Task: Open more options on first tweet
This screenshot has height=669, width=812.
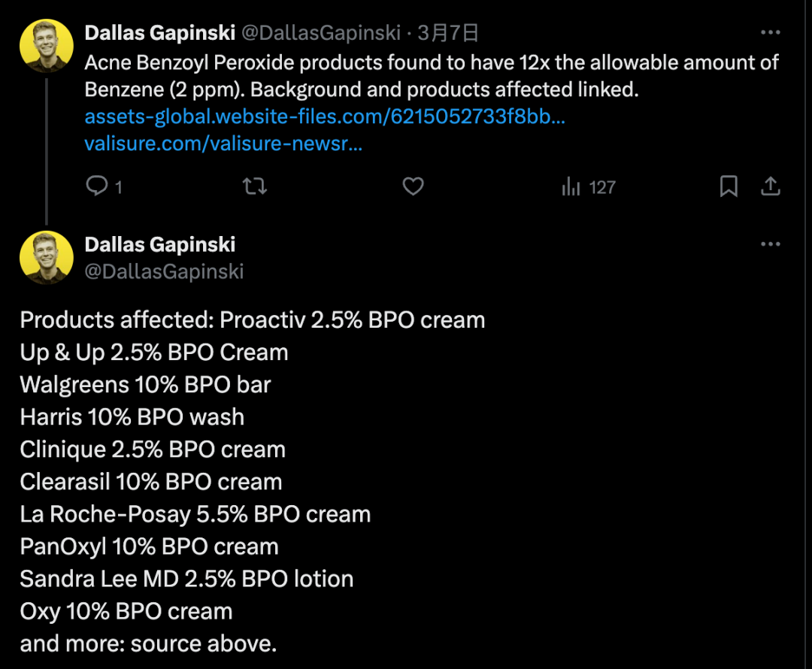Action: pos(771,33)
